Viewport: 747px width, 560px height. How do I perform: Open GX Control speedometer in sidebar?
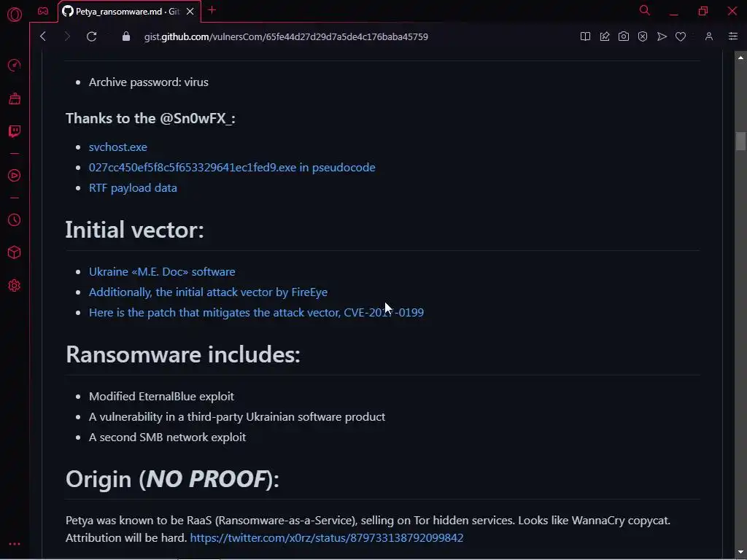tap(15, 65)
